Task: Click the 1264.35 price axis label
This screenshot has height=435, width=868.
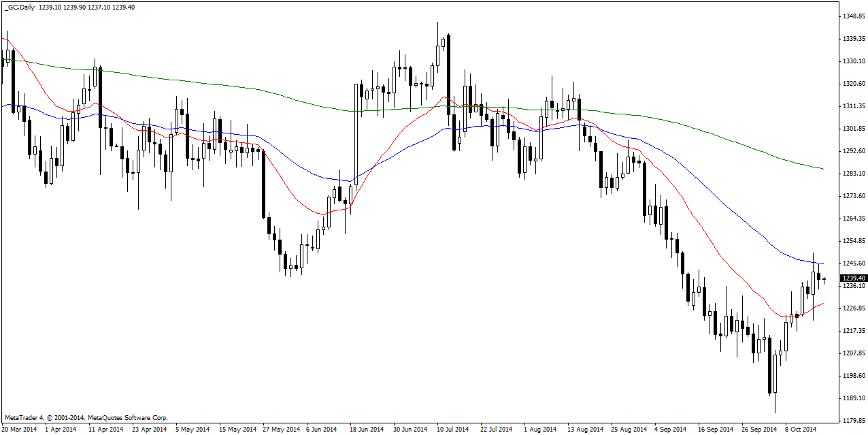Action: click(x=853, y=219)
